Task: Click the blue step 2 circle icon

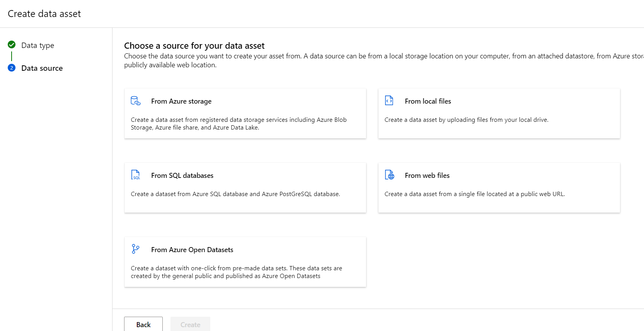Action: tap(12, 68)
